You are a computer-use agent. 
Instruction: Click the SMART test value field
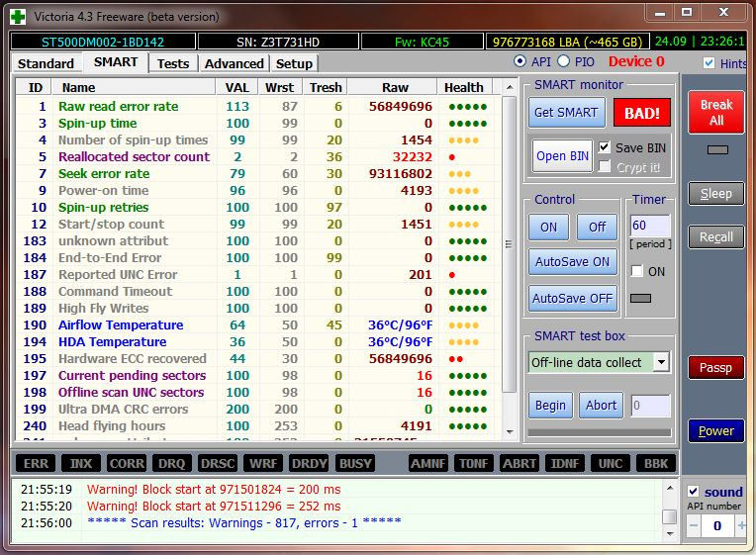coord(651,406)
